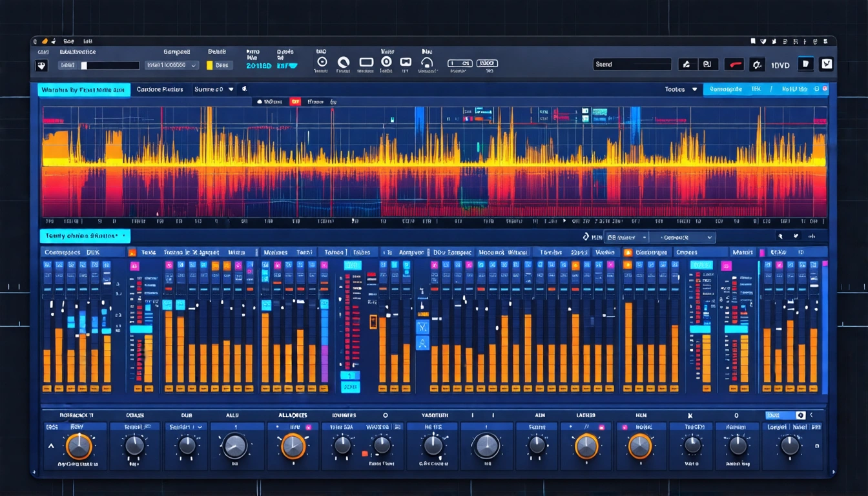Click the square icon right of the pencil button
This screenshot has height=496, width=868.
707,64
